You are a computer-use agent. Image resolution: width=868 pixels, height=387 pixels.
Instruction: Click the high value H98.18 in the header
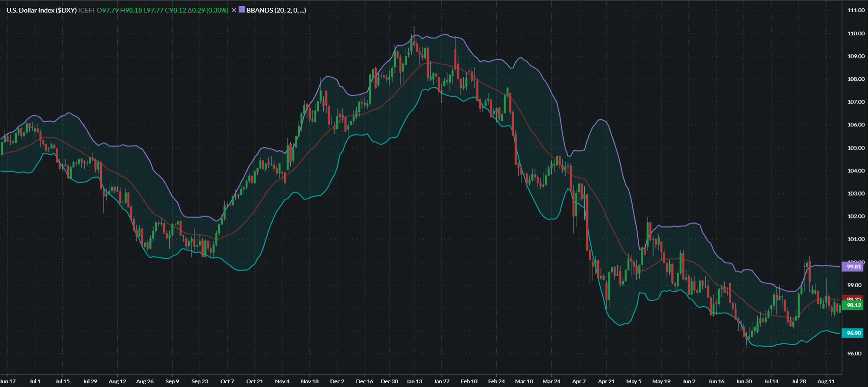[131, 10]
